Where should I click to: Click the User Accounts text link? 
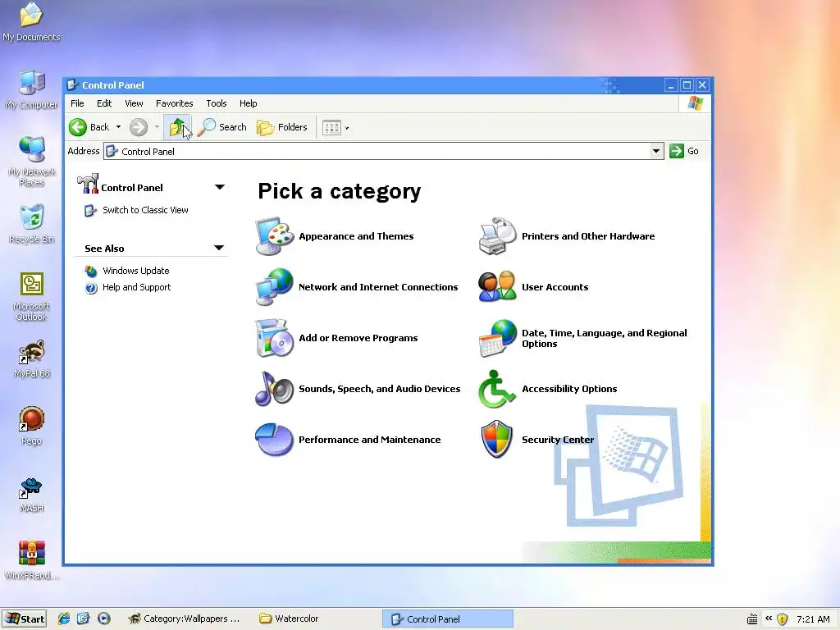555,287
